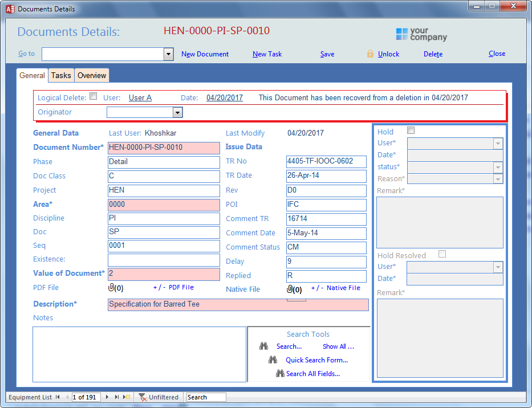Click the PDF File paperclip attachment icon

[111, 288]
